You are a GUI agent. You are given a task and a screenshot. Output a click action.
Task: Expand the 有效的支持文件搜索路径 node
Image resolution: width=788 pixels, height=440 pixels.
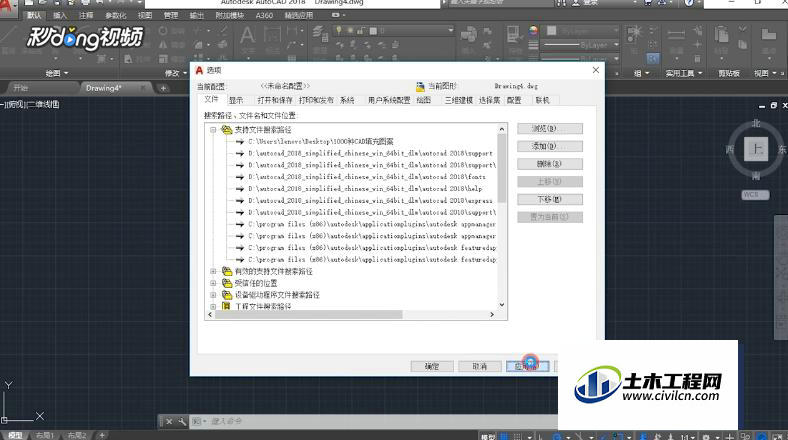(x=213, y=271)
